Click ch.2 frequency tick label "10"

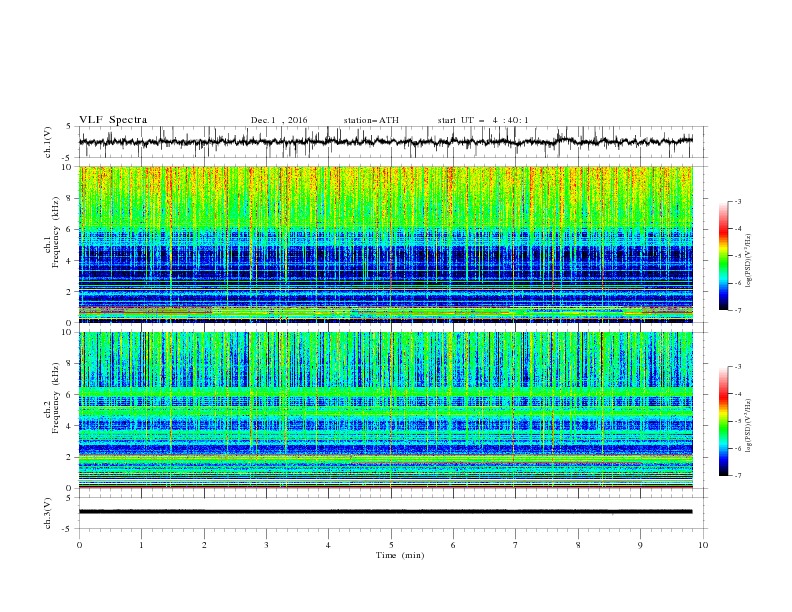tap(67, 332)
